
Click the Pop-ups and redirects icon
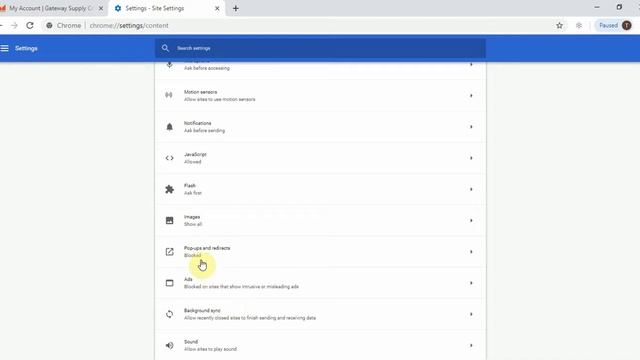click(x=169, y=252)
